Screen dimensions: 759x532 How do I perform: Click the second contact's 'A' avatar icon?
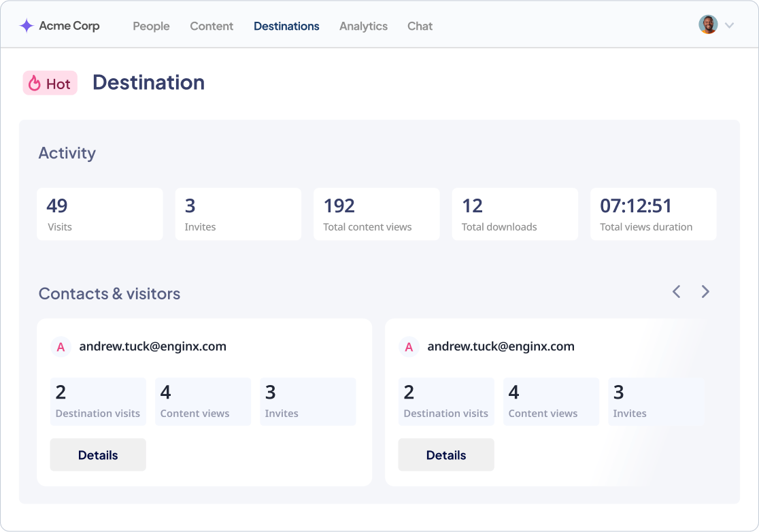click(409, 347)
